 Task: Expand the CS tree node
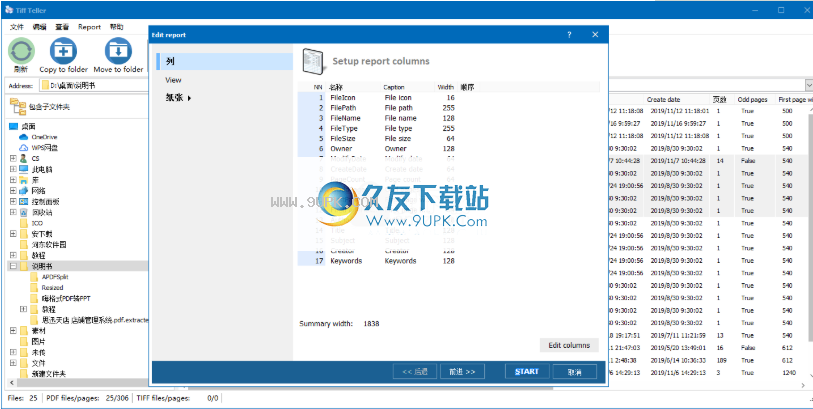[13, 159]
